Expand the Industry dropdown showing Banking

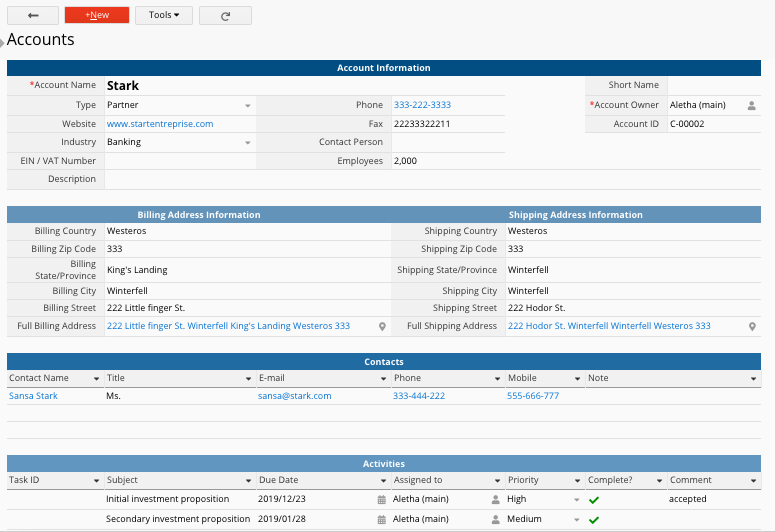tap(248, 143)
